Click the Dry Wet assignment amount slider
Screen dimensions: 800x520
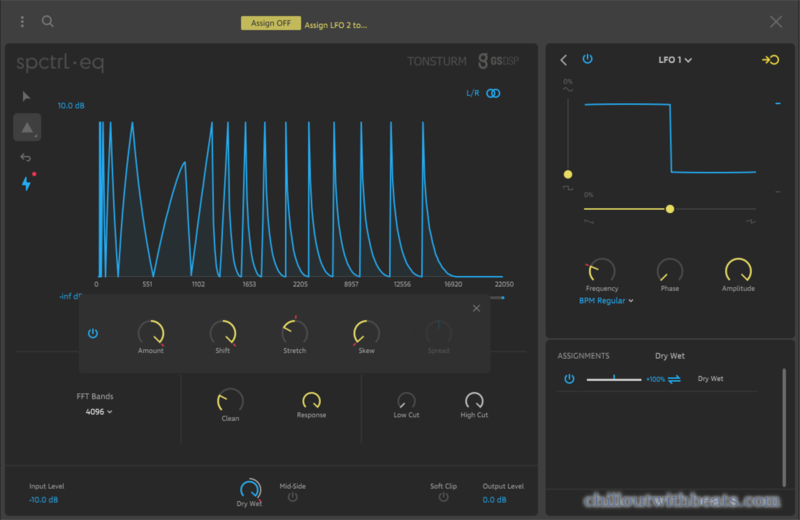point(614,379)
